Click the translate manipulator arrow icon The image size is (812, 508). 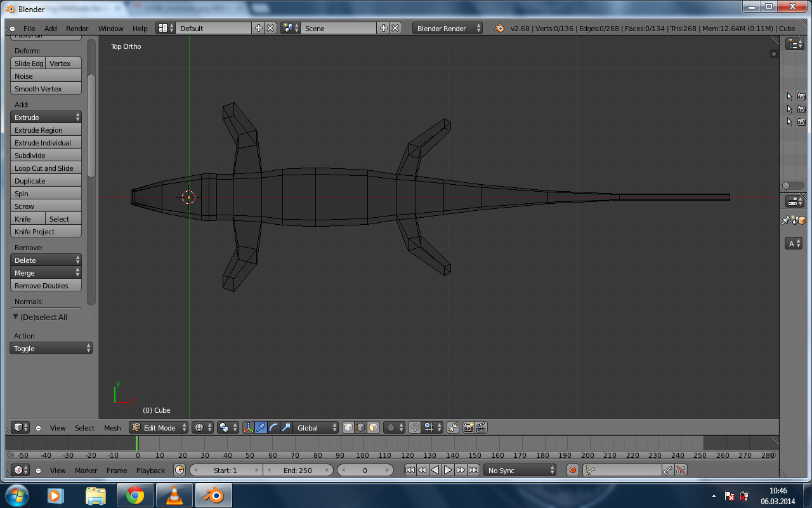click(x=261, y=427)
